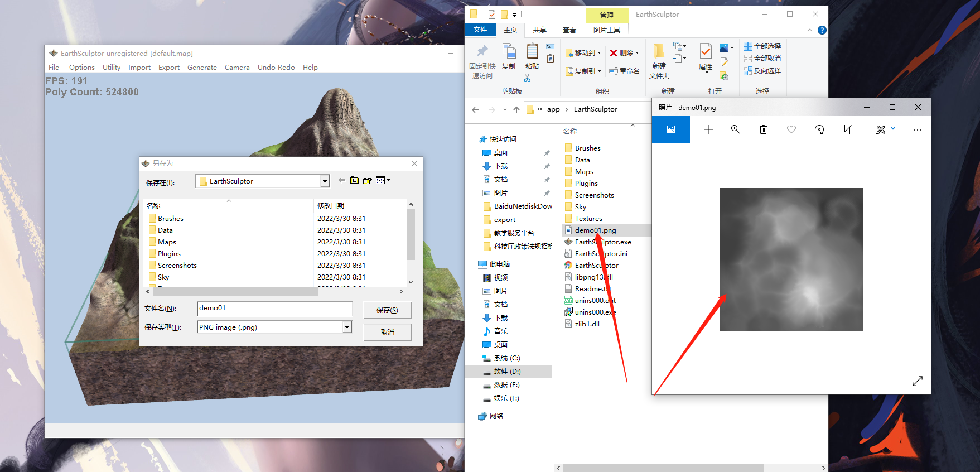The width and height of the screenshot is (980, 472).
Task: Open the Camera menu in EarthSculptor
Action: tap(237, 67)
